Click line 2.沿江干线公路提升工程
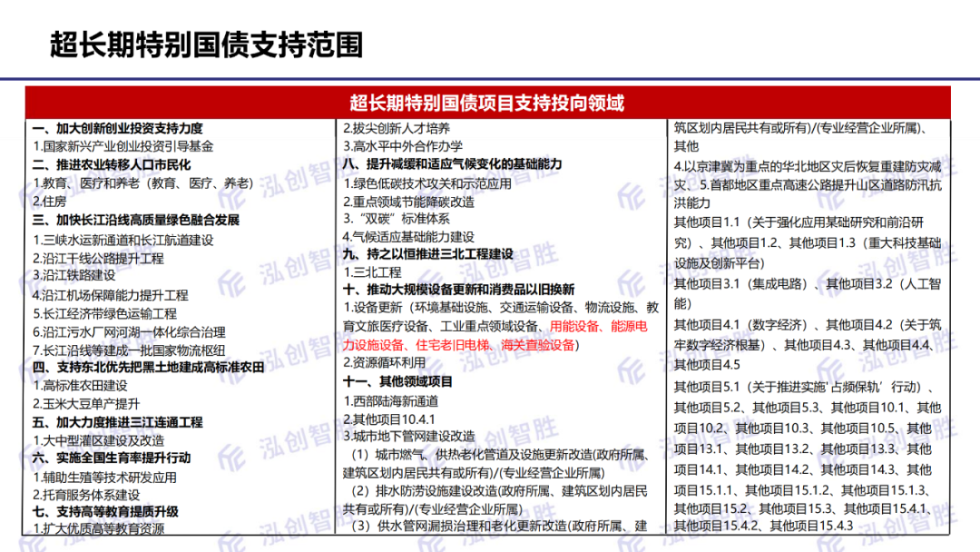Viewport: 980px width, 552px height. tap(98, 258)
